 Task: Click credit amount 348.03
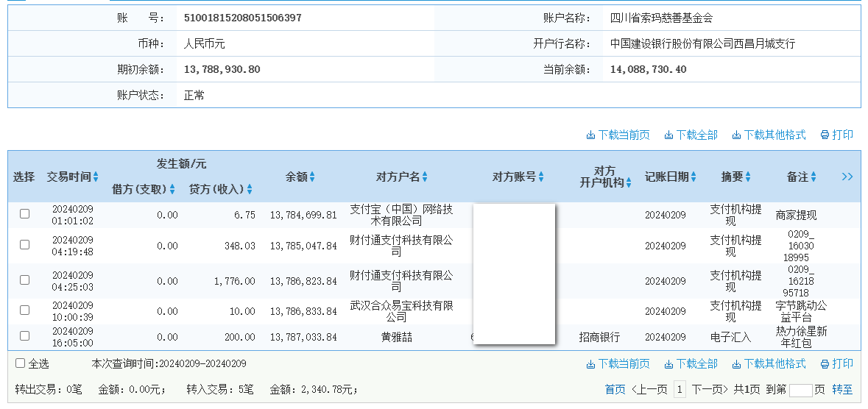(x=240, y=246)
